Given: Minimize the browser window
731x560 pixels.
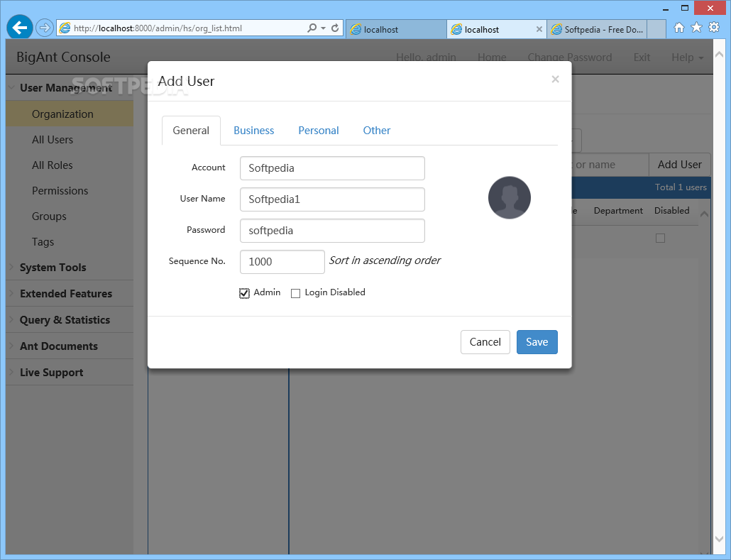Looking at the screenshot, I should 666,8.
